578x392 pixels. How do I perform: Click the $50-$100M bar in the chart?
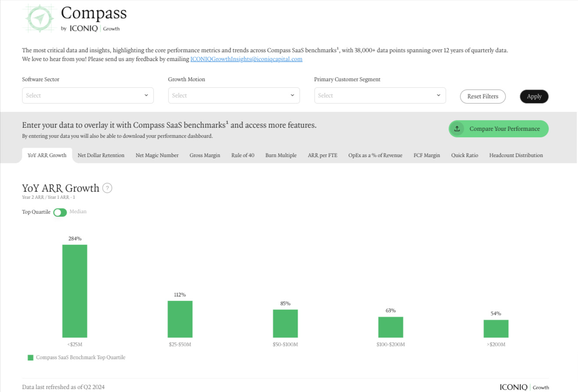tap(285, 323)
